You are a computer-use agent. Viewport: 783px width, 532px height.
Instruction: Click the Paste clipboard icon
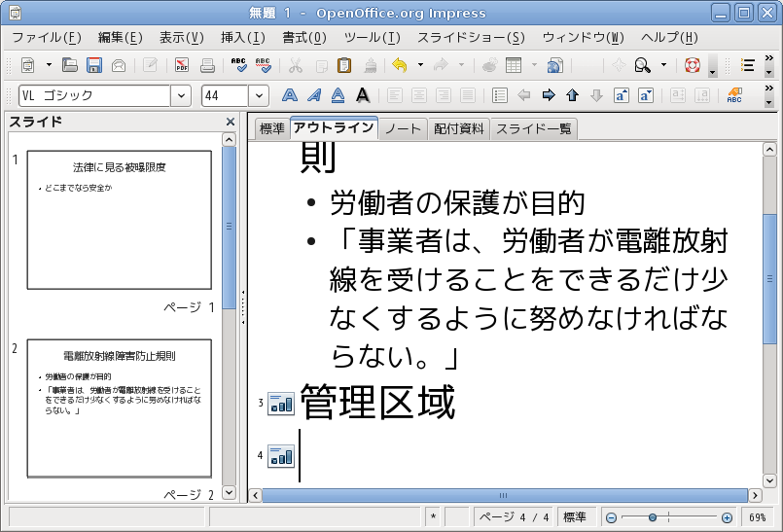pyautogui.click(x=344, y=65)
